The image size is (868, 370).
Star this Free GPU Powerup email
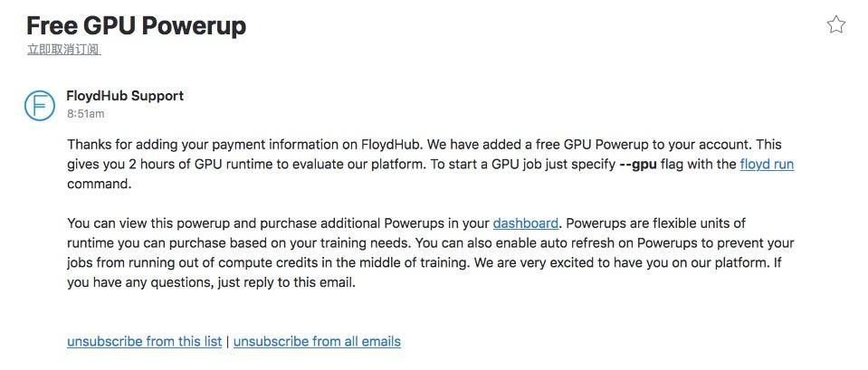[x=835, y=25]
